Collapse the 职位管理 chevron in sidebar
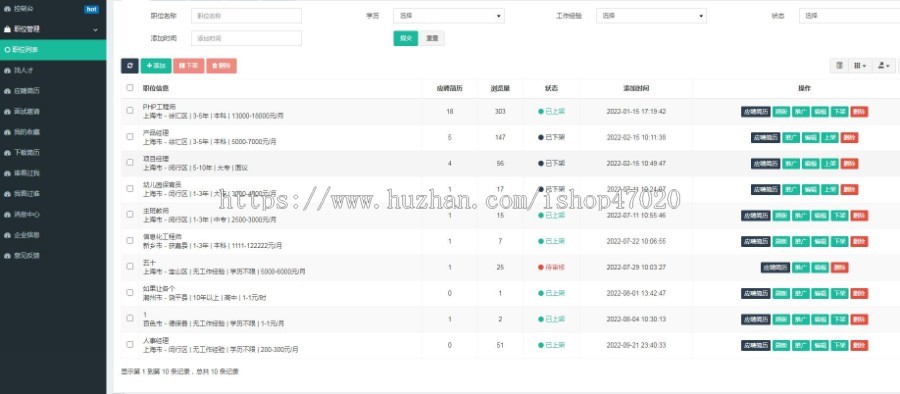Viewport: 900px width, 394px height. 95,29
